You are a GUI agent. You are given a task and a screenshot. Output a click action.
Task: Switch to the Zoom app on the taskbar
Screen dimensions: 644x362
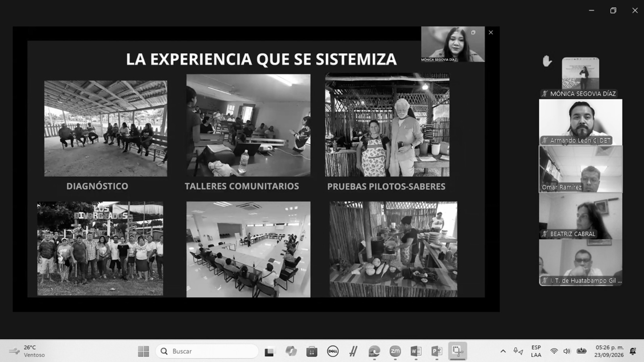pyautogui.click(x=395, y=351)
